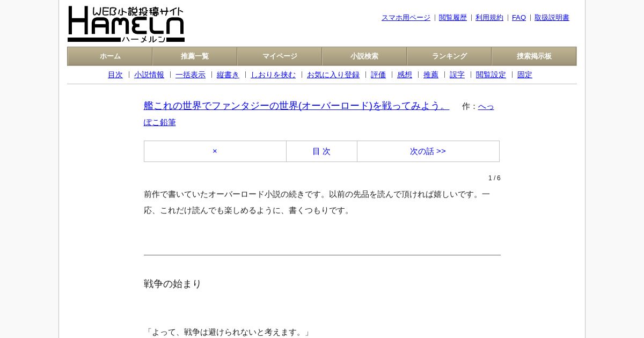Viewport: 644px width, 338px height.
Task: Open the 利用規約 link
Action: [489, 18]
